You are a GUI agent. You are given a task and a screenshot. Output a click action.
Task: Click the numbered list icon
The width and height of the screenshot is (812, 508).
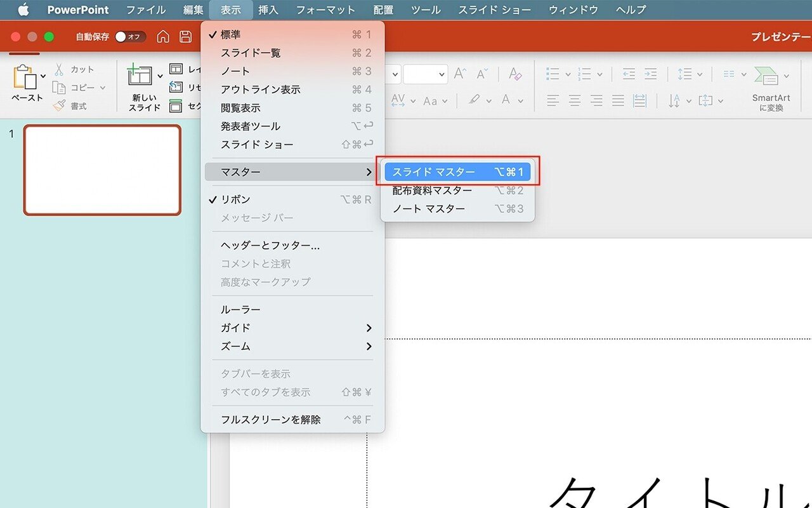[585, 74]
